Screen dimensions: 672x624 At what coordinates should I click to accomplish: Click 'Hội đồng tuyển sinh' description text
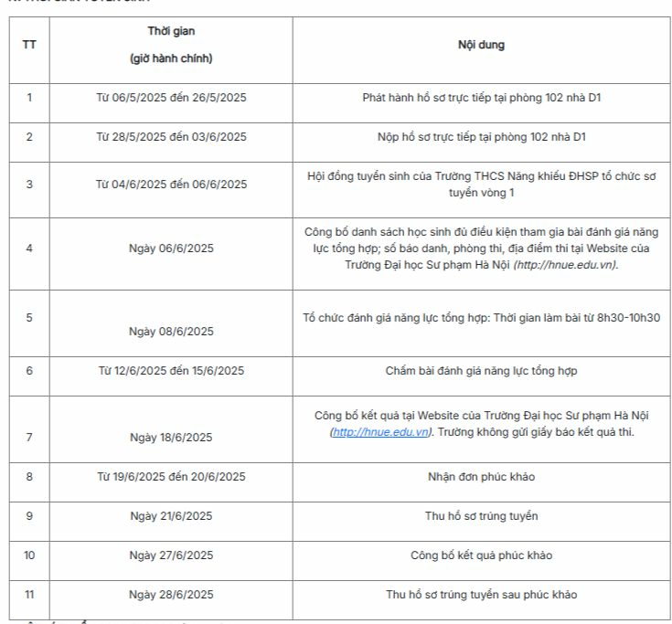tap(481, 185)
